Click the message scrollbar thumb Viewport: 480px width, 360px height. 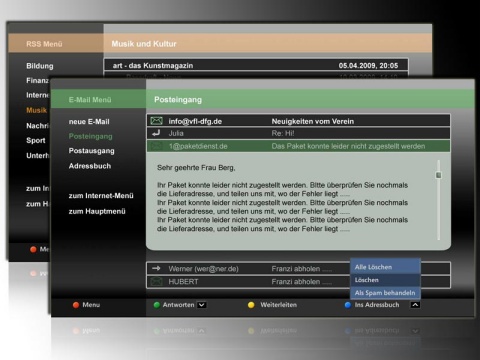click(439, 175)
